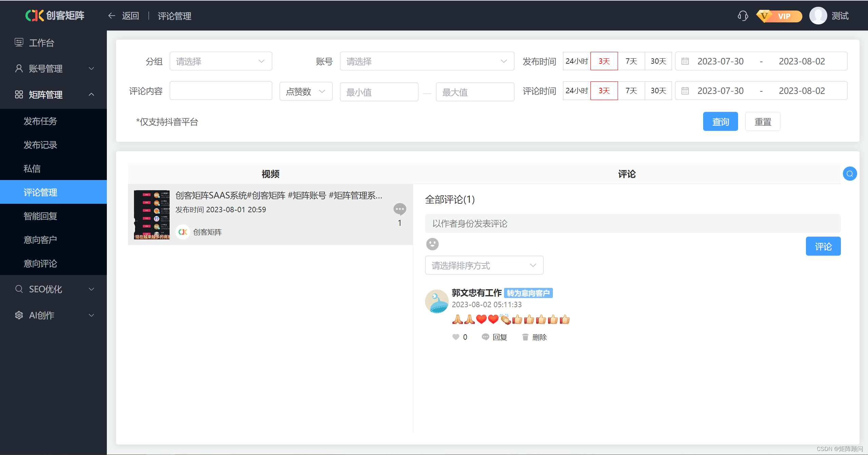Go to 意向客户 menu item
868x455 pixels.
pos(40,240)
